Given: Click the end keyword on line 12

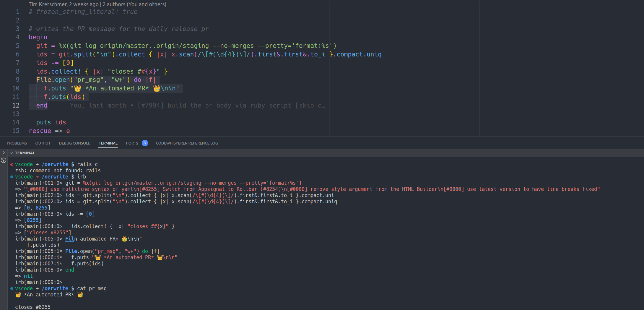Looking at the screenshot, I should pos(42,106).
